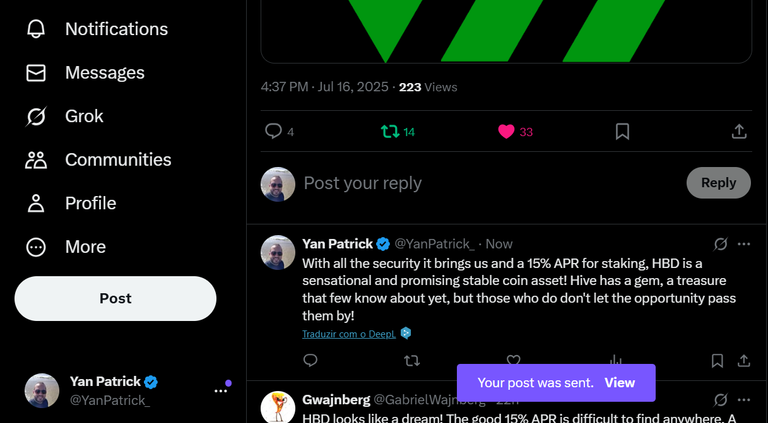768x423 pixels.
Task: Share the main post via upload icon
Action: [739, 131]
